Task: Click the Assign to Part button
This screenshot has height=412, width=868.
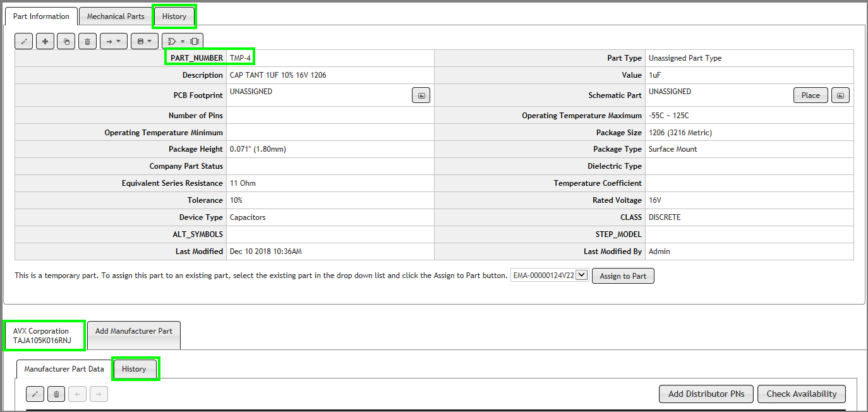Action: (x=623, y=276)
